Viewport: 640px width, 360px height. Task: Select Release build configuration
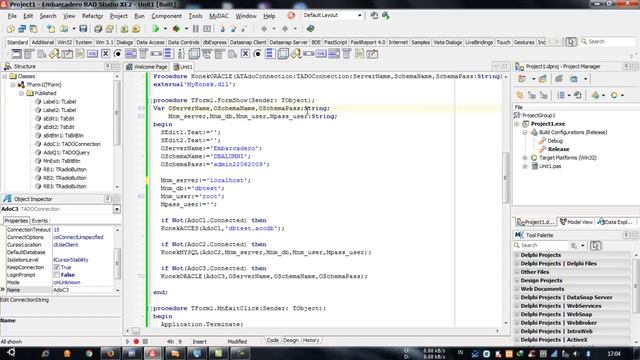[558, 149]
